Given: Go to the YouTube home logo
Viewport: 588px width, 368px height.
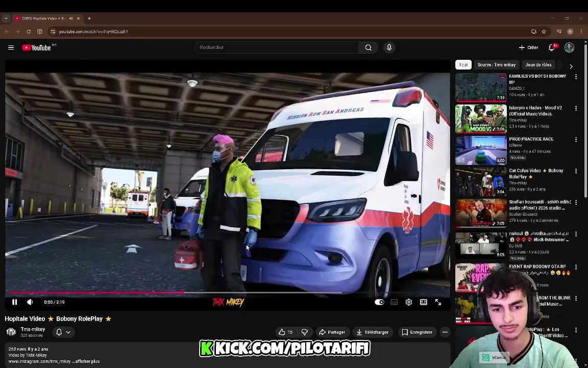Looking at the screenshot, I should [x=36, y=48].
